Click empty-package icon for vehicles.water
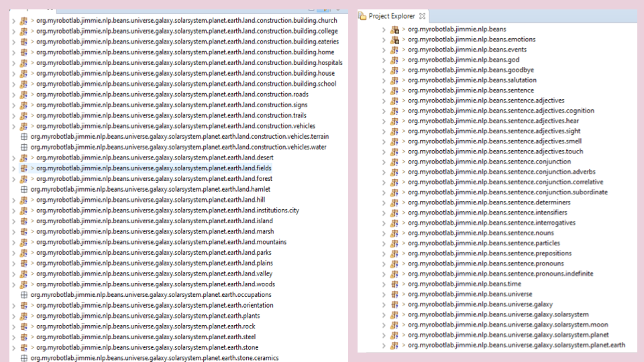644x362 pixels. (x=24, y=147)
